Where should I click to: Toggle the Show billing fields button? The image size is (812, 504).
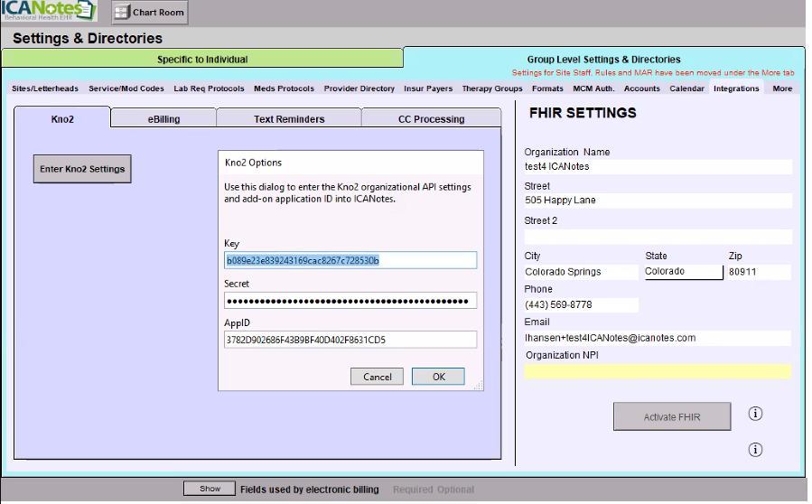[210, 489]
